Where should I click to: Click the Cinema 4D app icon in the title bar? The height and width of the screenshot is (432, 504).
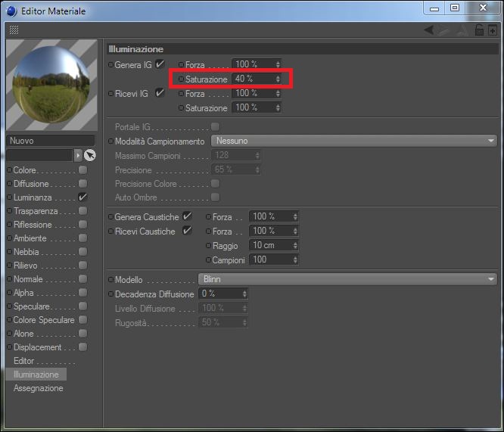11,11
